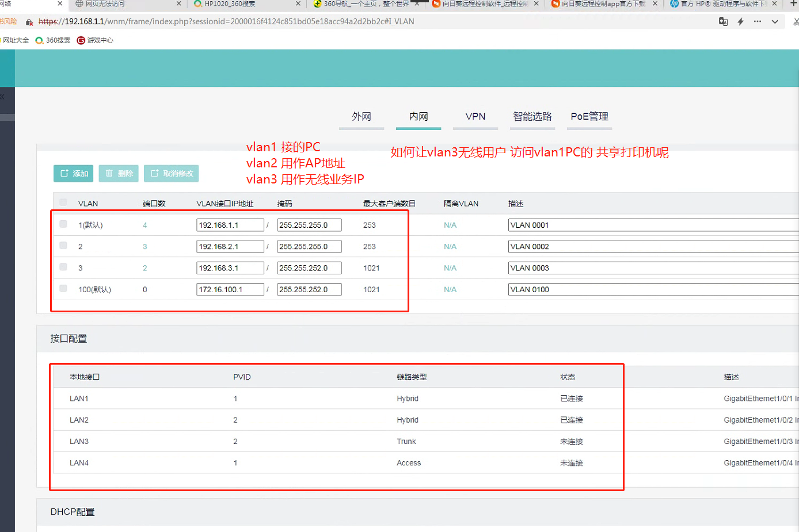Select the LAN3 interface row label

coord(79,442)
